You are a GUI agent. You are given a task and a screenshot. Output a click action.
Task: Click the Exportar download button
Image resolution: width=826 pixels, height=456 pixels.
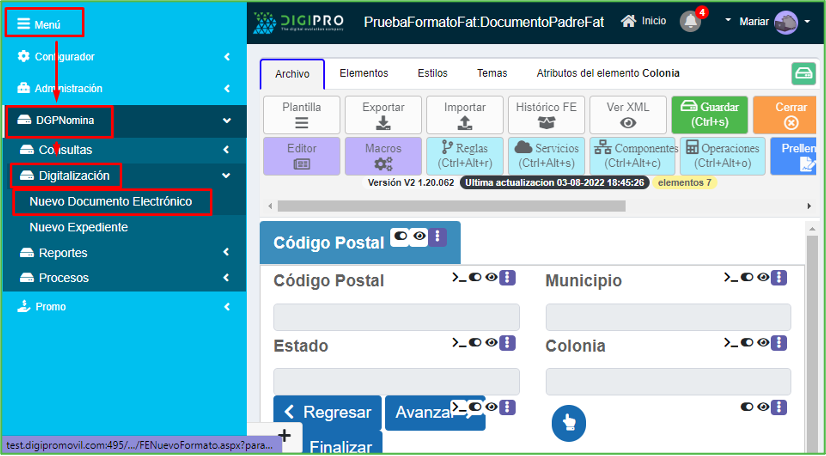coord(383,114)
